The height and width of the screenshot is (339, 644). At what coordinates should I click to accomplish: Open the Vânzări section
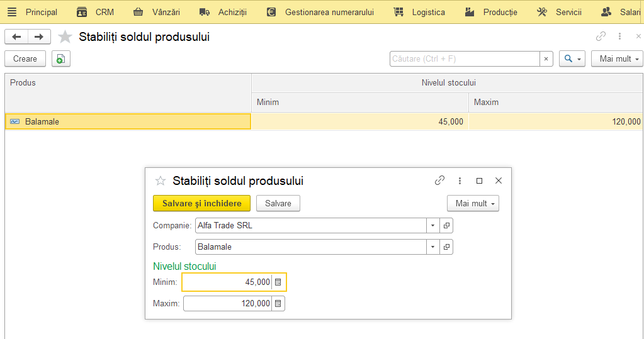[x=157, y=13]
